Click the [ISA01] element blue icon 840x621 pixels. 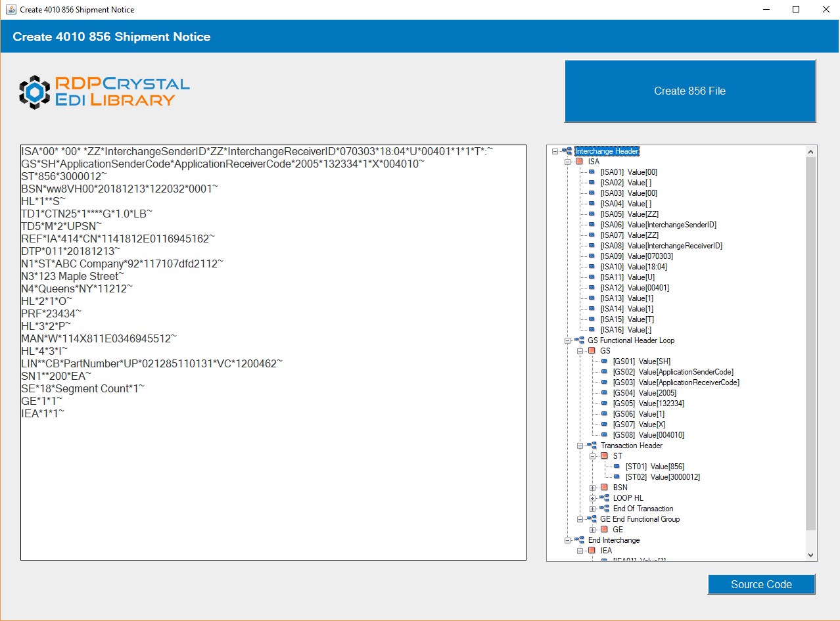(x=592, y=172)
